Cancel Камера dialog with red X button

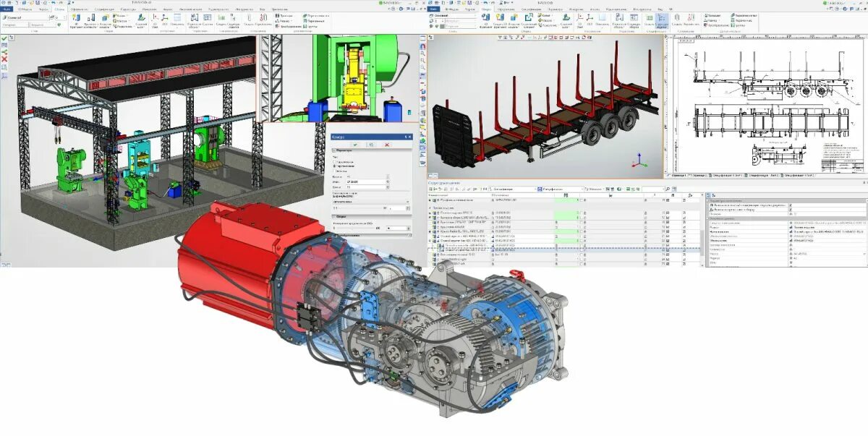pyautogui.click(x=387, y=145)
